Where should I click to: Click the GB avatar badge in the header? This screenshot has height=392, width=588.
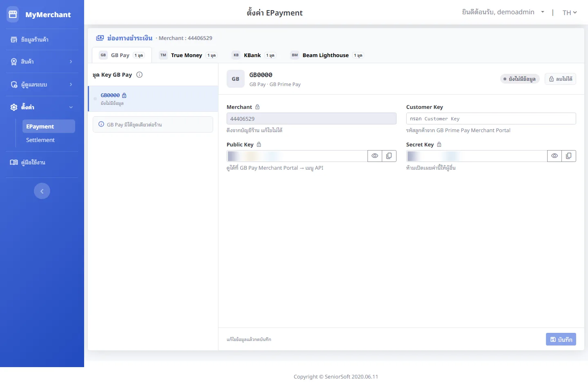pos(236,79)
